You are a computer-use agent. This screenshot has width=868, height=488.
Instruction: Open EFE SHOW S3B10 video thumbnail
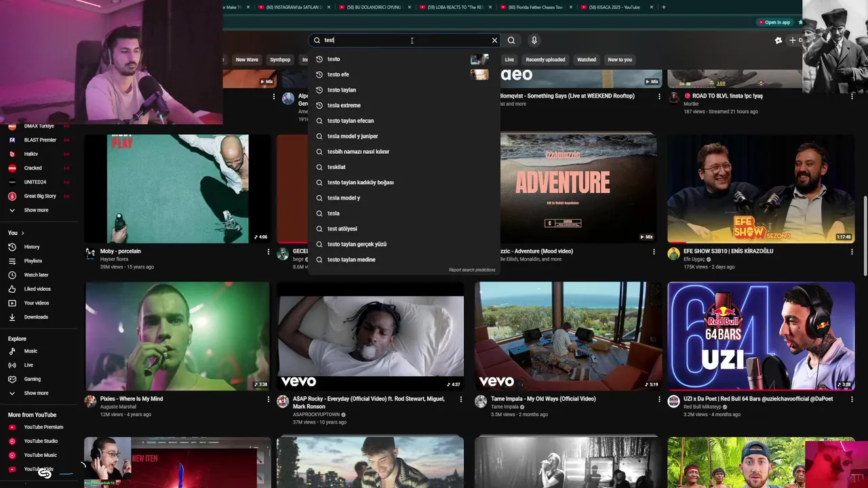[x=761, y=188]
